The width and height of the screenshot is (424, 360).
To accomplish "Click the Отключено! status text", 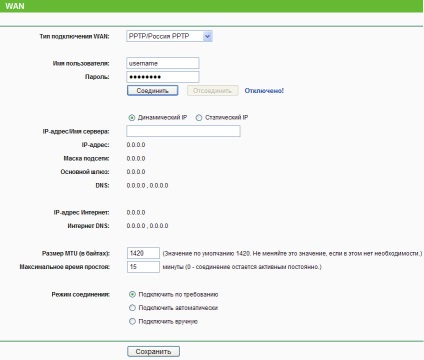I will [264, 91].
